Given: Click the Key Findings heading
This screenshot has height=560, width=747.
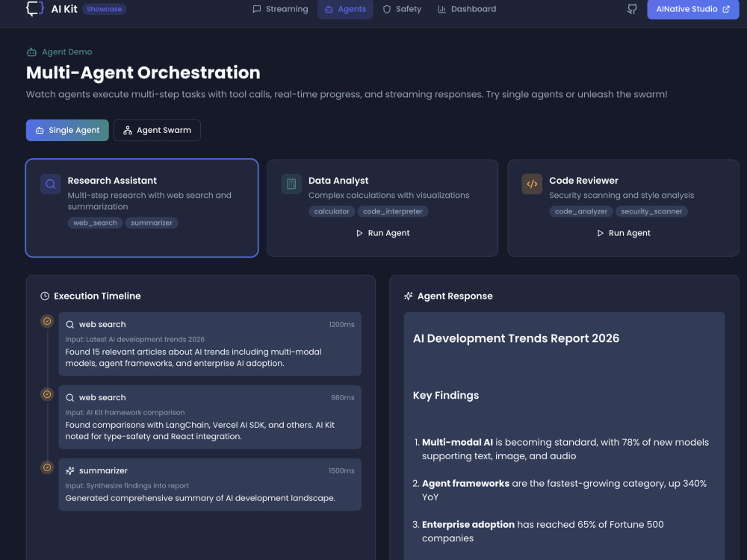Looking at the screenshot, I should (445, 396).
